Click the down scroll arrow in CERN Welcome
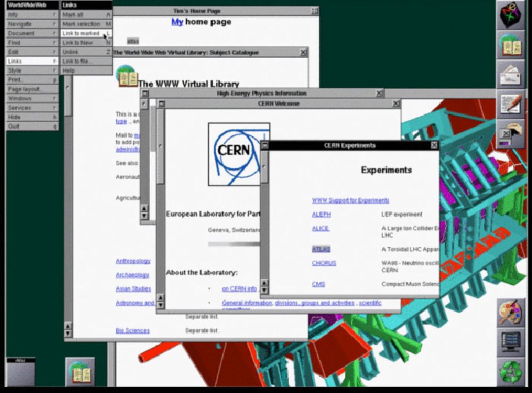 161,305
